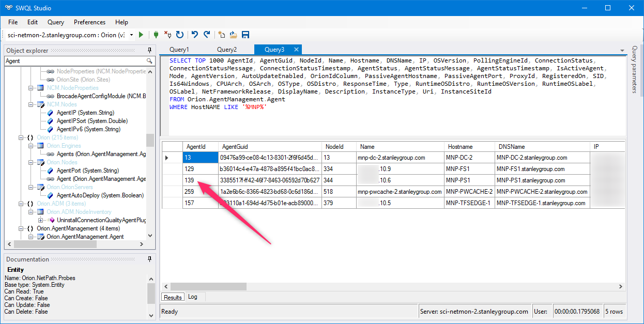Click the disconnect plug icon with red X
The height and width of the screenshot is (324, 644).
pos(167,35)
